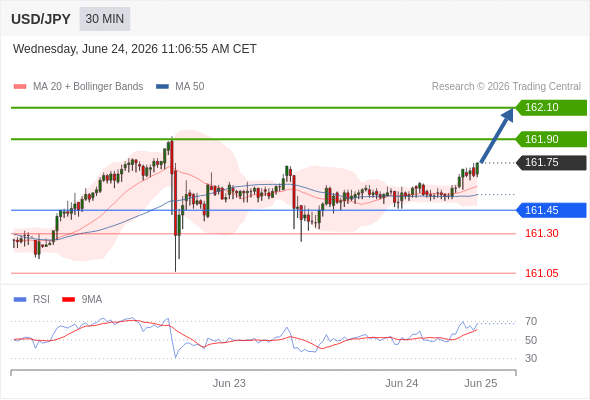
Task: Click the MA 20 + Bollinger Bands legend label
Action: coord(88,87)
